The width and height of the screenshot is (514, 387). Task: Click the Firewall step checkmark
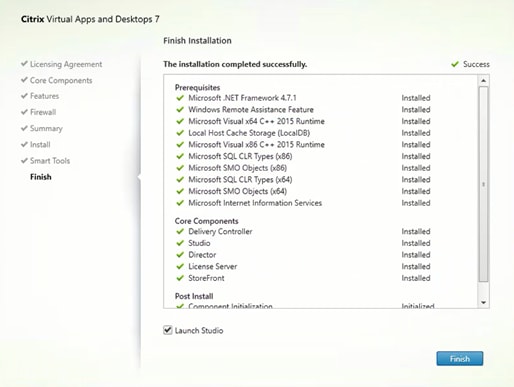pos(24,112)
